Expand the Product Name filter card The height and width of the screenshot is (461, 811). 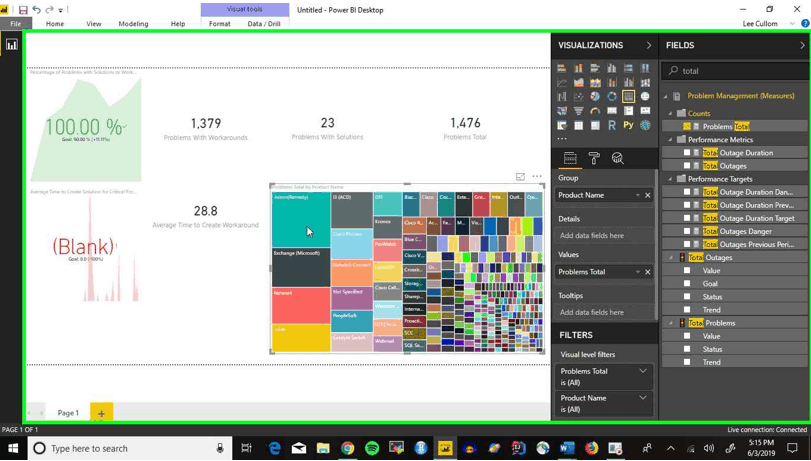click(643, 398)
